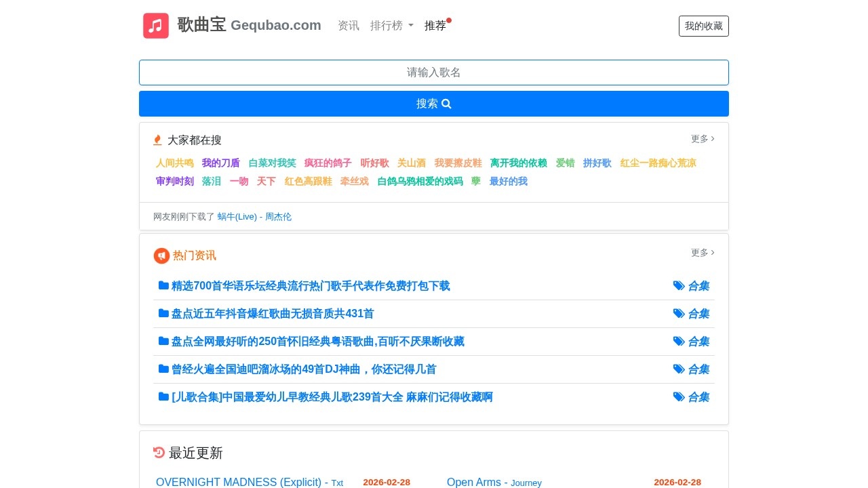
Task: Expand the 排行榜 dropdown menu
Action: click(x=391, y=26)
